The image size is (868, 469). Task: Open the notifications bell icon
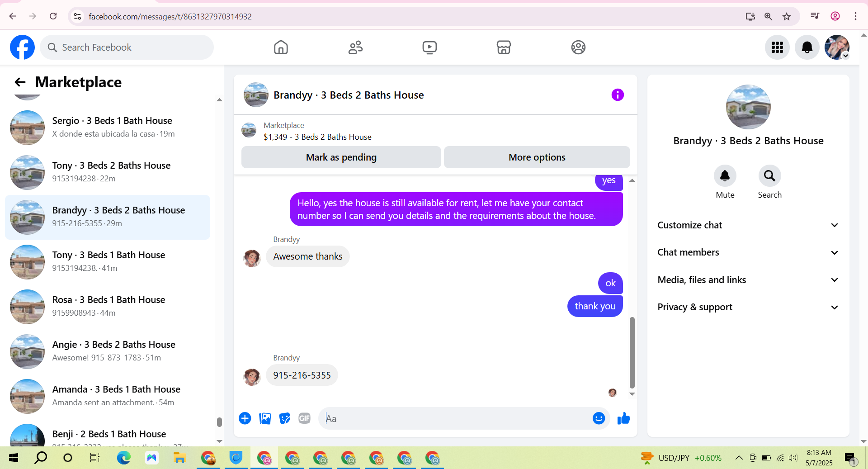pyautogui.click(x=807, y=47)
